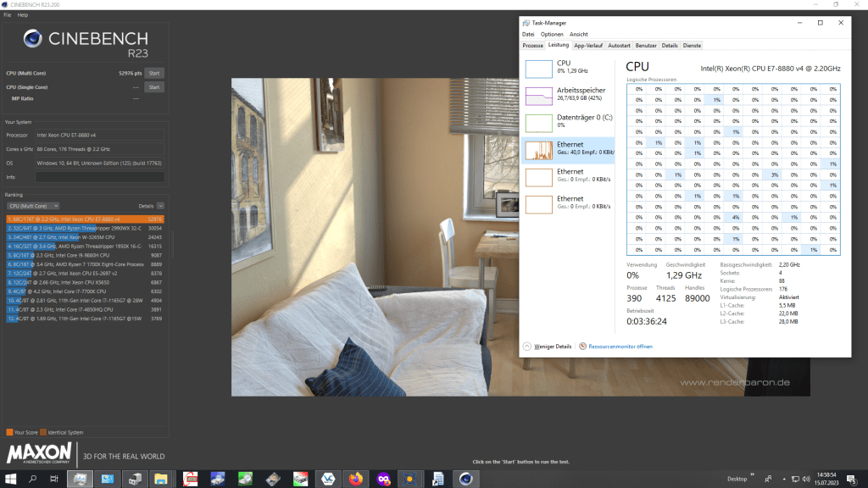Select CPU graph in Task-Manager sidebar
Image resolution: width=868 pixels, height=488 pixels.
[568, 69]
